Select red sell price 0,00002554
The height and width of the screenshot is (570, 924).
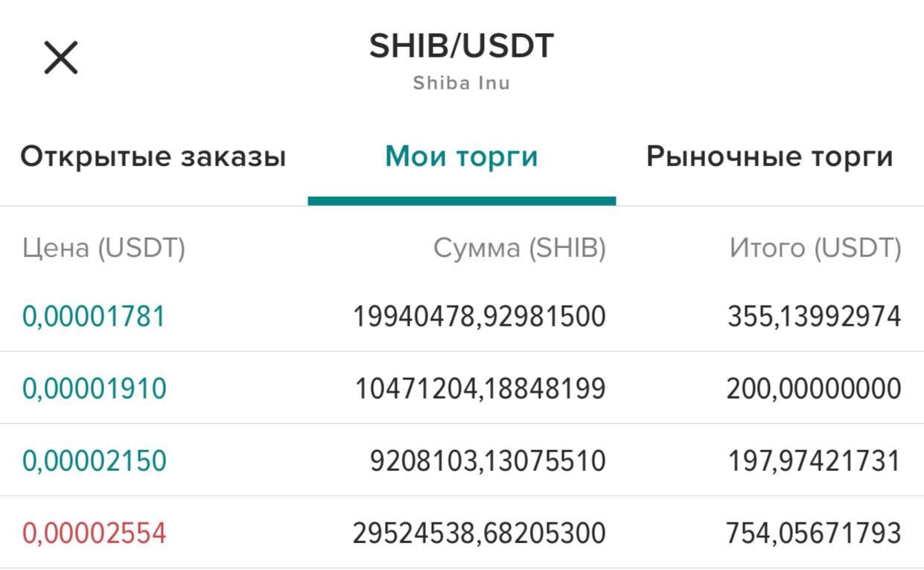[x=95, y=533]
